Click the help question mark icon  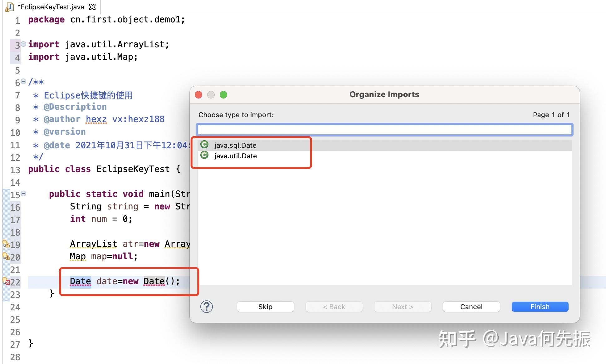coord(206,307)
